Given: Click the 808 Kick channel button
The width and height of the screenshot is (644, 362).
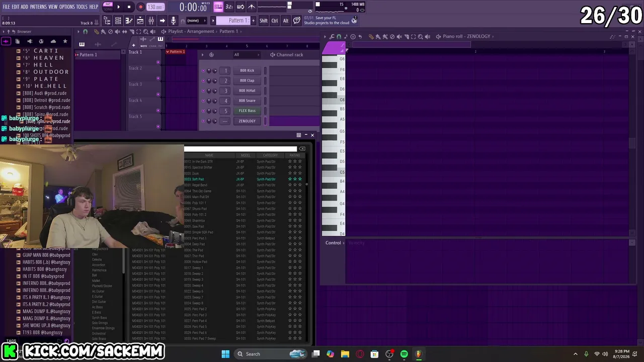Looking at the screenshot, I should (247, 71).
